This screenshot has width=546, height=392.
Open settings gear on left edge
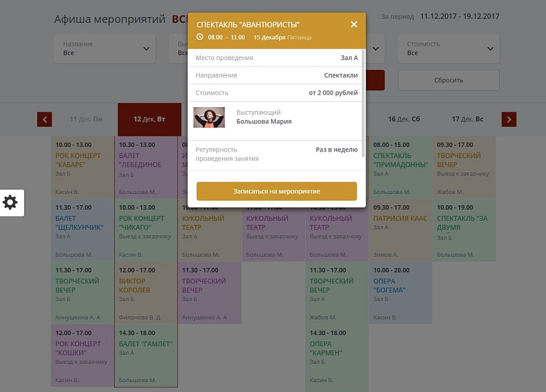10,203
